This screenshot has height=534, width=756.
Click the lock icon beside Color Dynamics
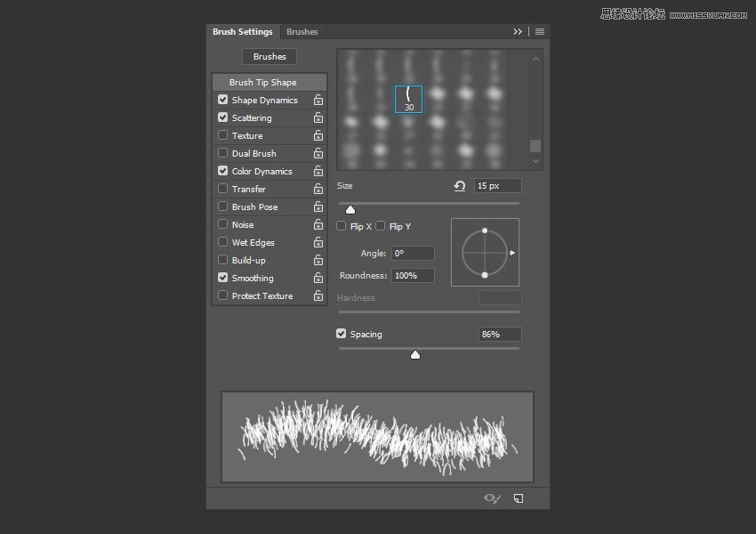tap(318, 171)
